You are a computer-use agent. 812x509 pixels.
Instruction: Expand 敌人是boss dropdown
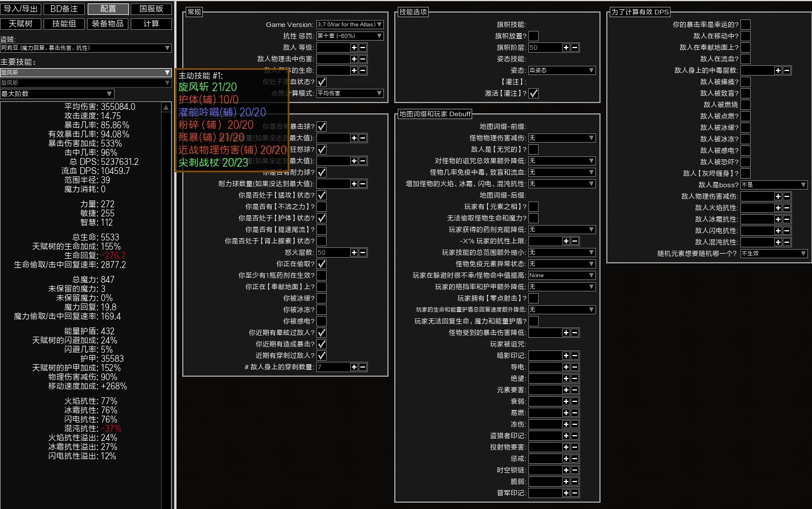pyautogui.click(x=774, y=185)
